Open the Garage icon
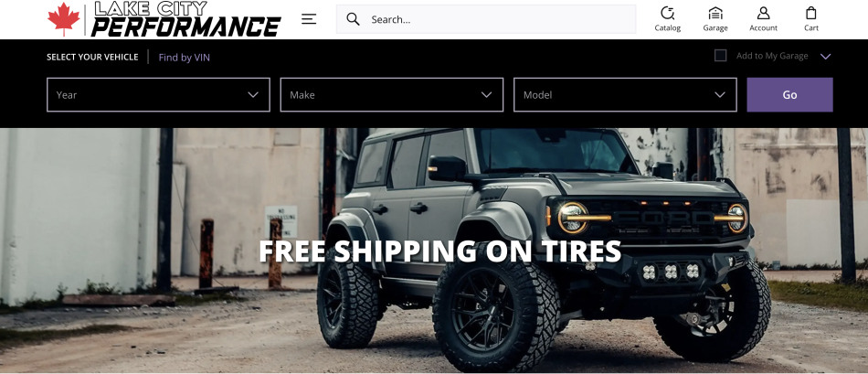 click(x=715, y=13)
